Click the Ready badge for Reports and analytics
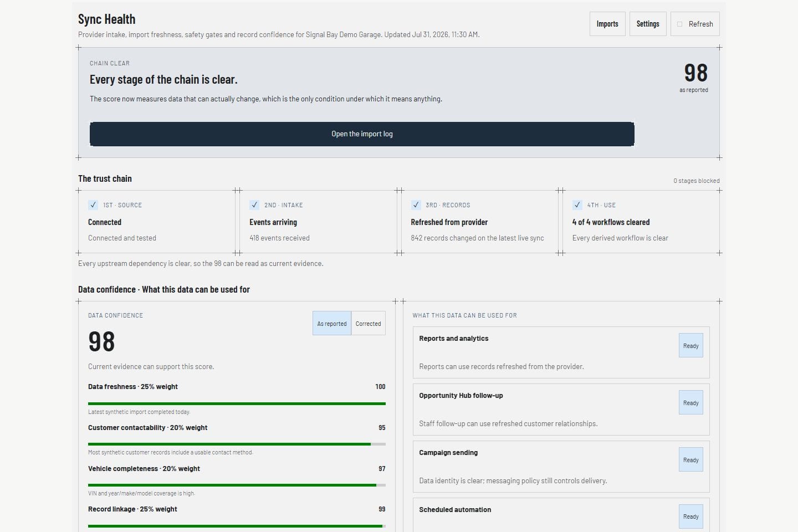This screenshot has width=798, height=532. [x=691, y=346]
